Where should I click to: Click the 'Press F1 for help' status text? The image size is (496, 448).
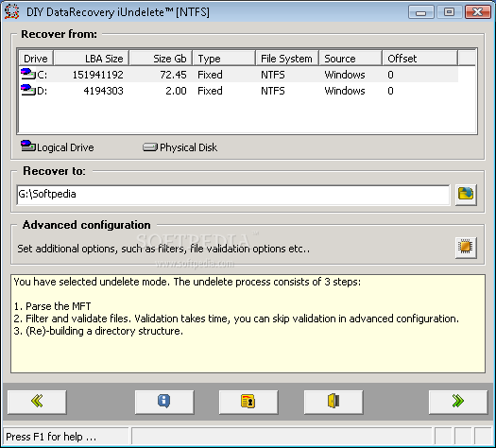tap(51, 437)
